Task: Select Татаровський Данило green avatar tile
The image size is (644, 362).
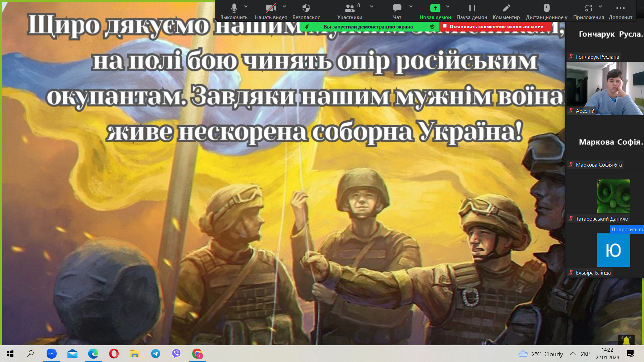Action: coord(613,196)
